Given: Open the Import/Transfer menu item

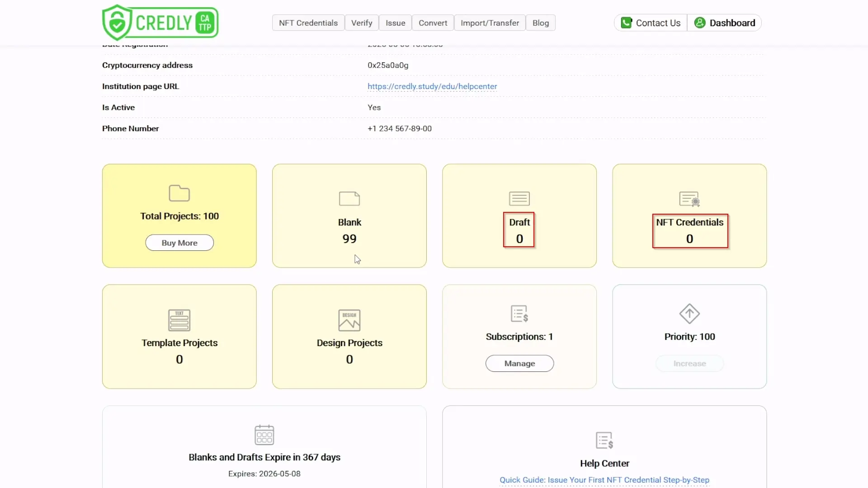Looking at the screenshot, I should pyautogui.click(x=490, y=23).
